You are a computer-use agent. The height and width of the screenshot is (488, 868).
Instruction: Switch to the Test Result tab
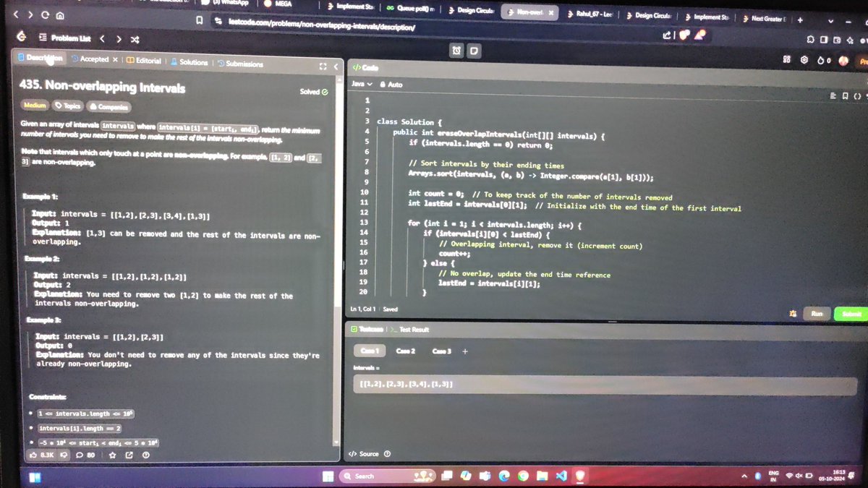point(410,329)
